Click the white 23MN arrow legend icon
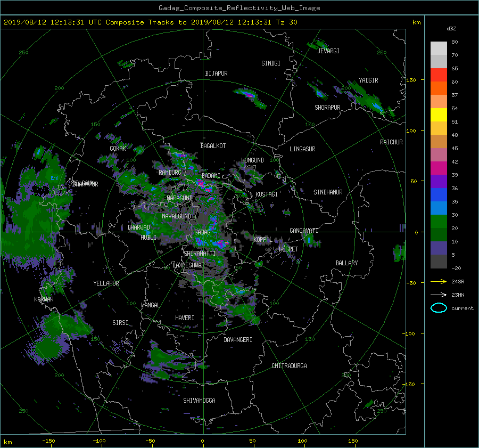The width and height of the screenshot is (479, 448). click(439, 295)
